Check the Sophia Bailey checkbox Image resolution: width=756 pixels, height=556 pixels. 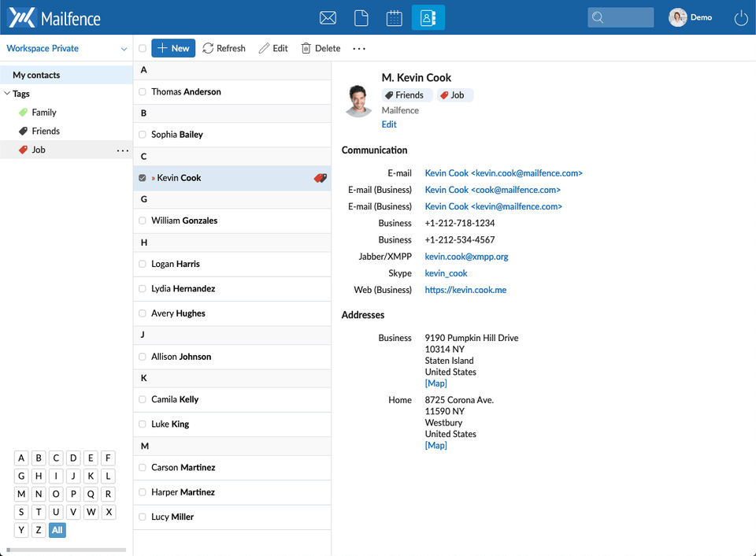pos(143,135)
